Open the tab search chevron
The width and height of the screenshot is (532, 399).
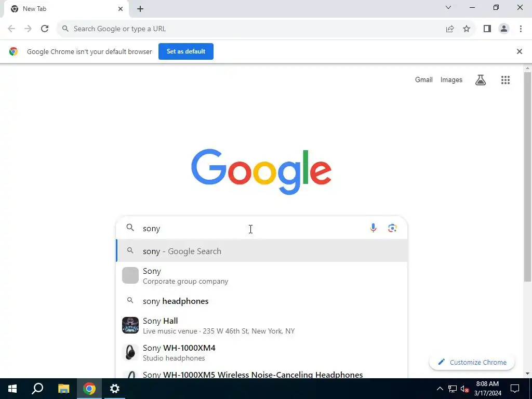tap(448, 7)
